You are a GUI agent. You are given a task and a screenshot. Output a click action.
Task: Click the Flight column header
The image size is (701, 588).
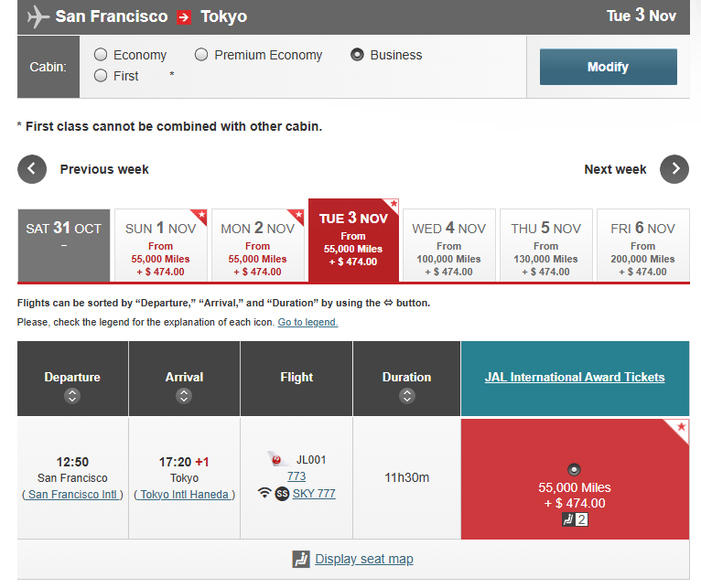coord(297,377)
